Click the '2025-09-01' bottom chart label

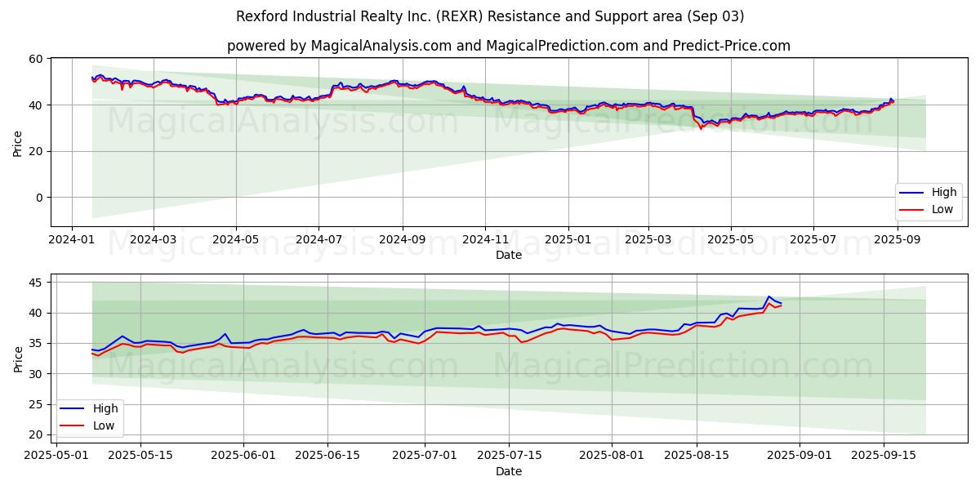point(800,456)
